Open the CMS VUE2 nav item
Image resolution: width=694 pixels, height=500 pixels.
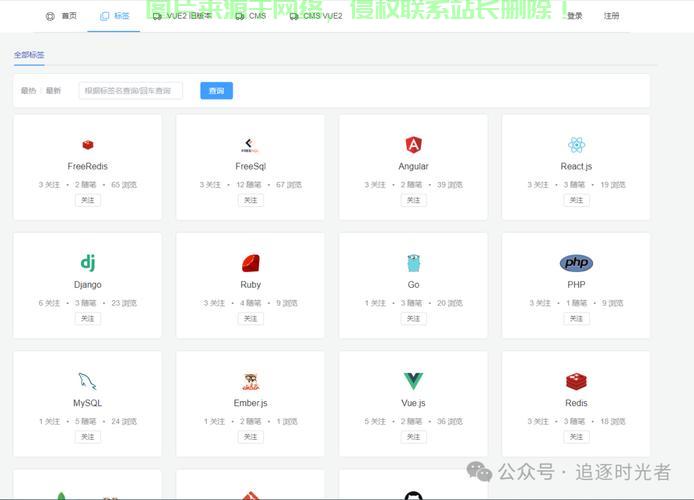(316, 16)
